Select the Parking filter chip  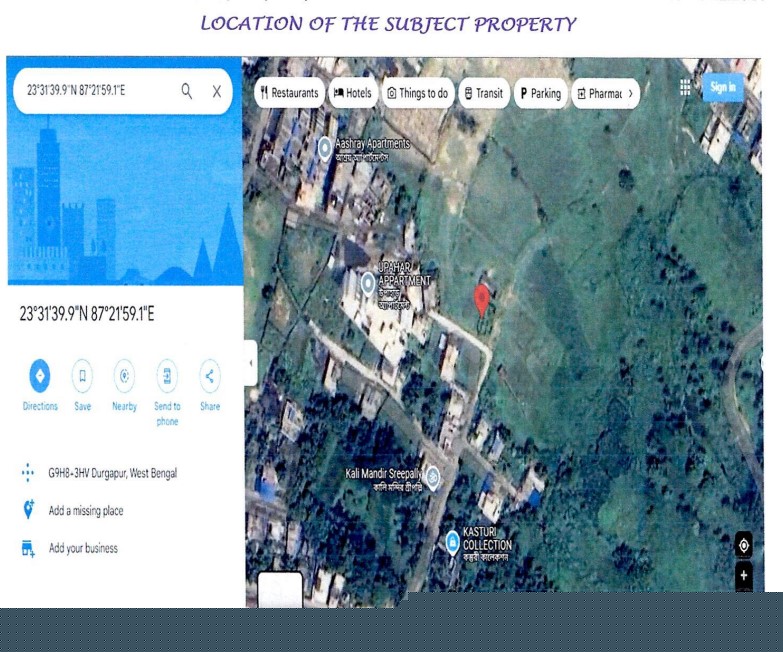click(541, 93)
